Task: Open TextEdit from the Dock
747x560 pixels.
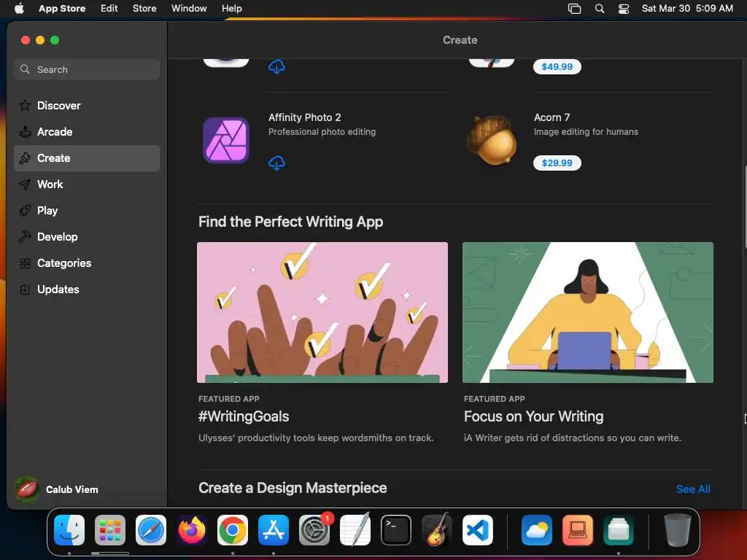Action: click(x=355, y=530)
